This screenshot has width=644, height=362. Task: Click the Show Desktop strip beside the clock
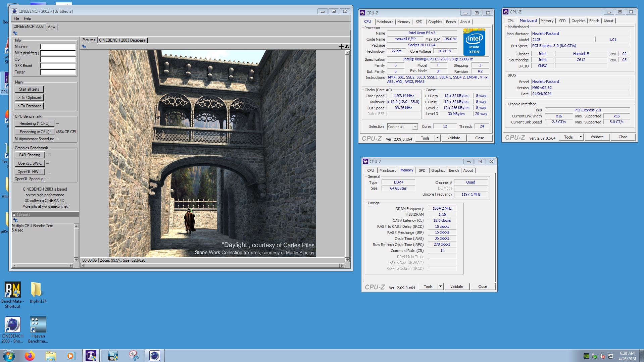642,356
